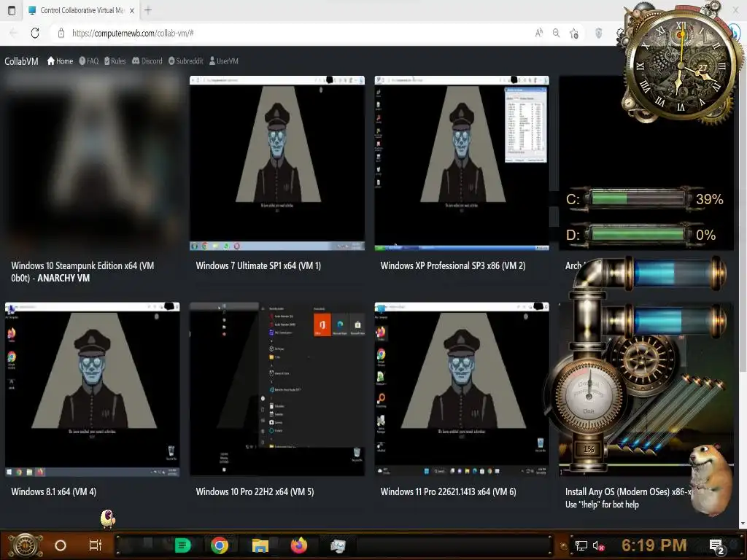Open the Windows 11 Pro 22621.1413 VM thumbnail
The width and height of the screenshot is (747, 560).
462,389
